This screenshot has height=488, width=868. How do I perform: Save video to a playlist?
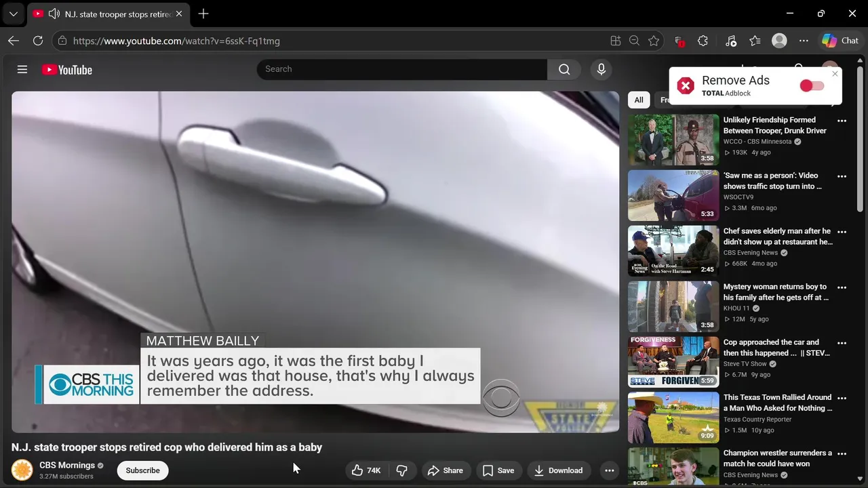pyautogui.click(x=498, y=470)
